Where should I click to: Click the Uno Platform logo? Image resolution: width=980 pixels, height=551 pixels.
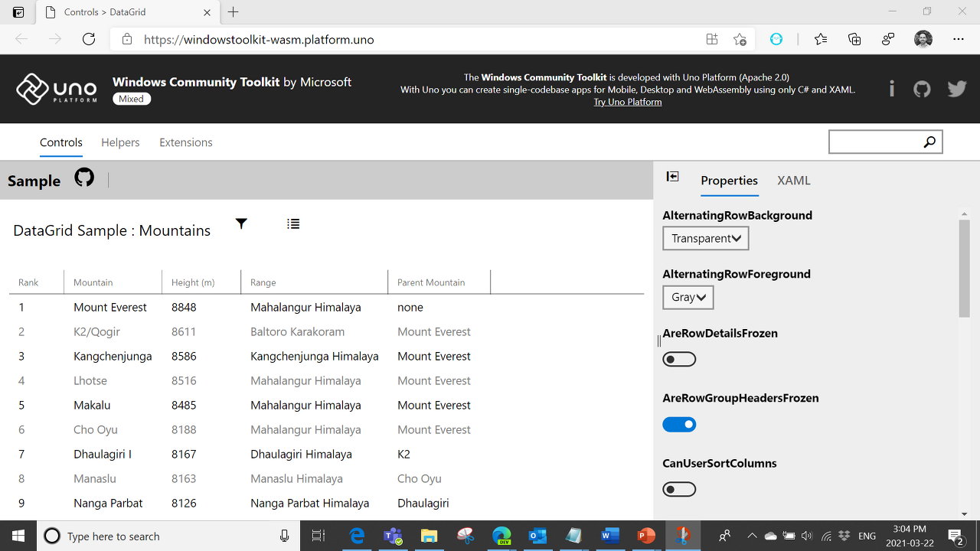coord(57,89)
